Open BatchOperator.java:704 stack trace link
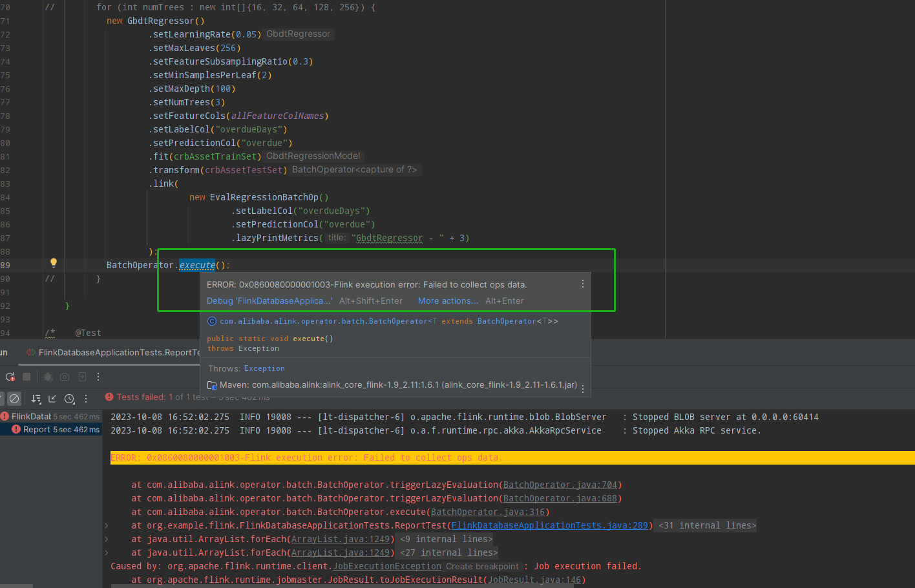This screenshot has height=588, width=915. pos(560,485)
